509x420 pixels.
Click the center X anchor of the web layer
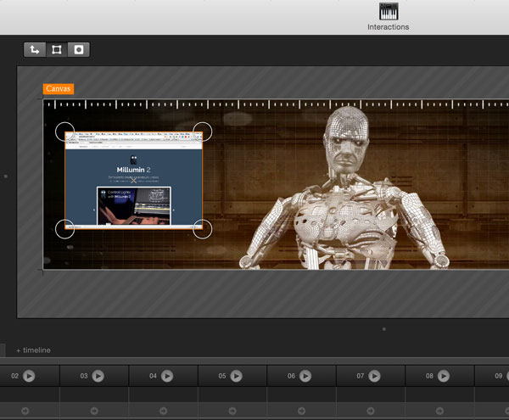point(134,181)
